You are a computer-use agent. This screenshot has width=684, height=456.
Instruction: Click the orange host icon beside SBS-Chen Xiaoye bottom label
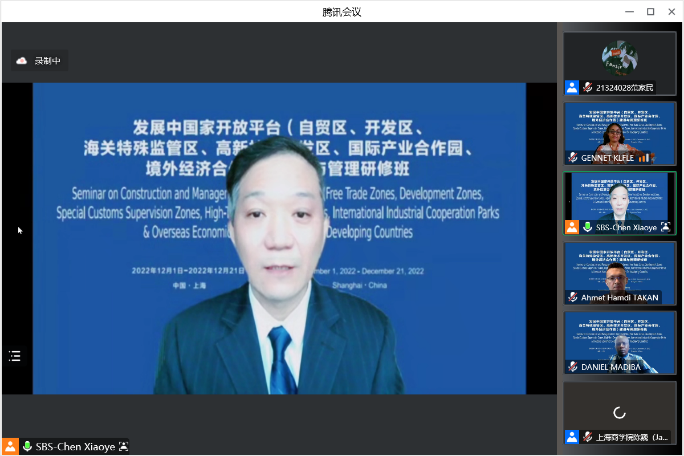click(x=10, y=446)
